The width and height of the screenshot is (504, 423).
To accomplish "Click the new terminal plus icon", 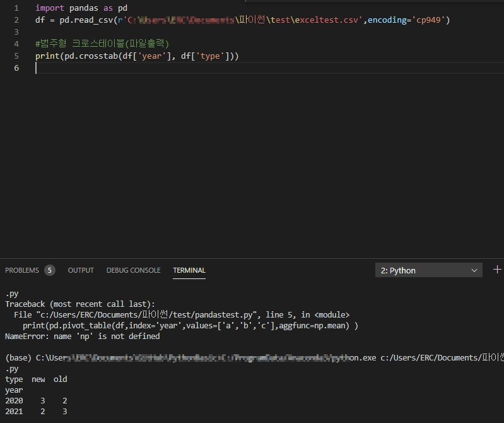I will click(x=497, y=270).
